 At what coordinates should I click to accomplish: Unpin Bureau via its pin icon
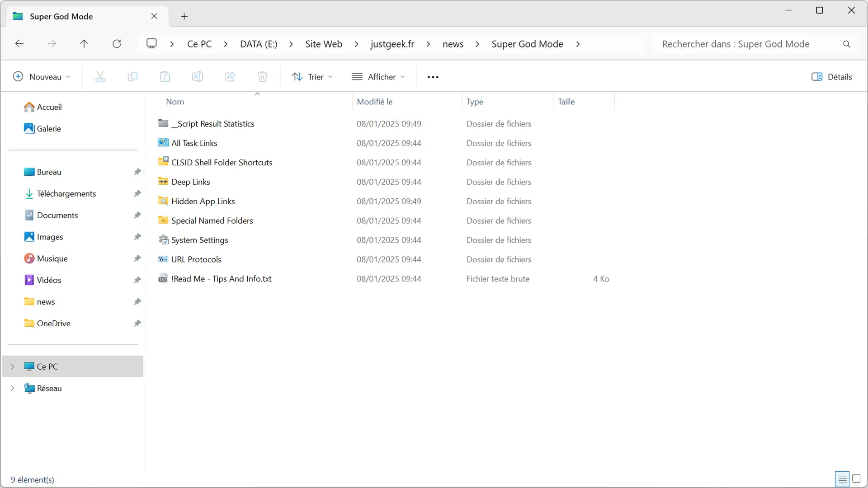click(137, 172)
